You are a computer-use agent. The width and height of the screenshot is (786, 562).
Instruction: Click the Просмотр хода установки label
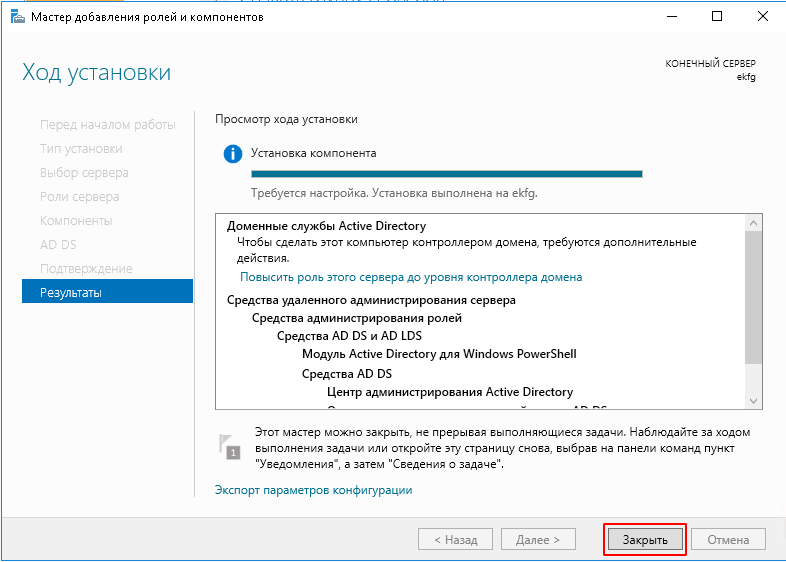coord(286,119)
